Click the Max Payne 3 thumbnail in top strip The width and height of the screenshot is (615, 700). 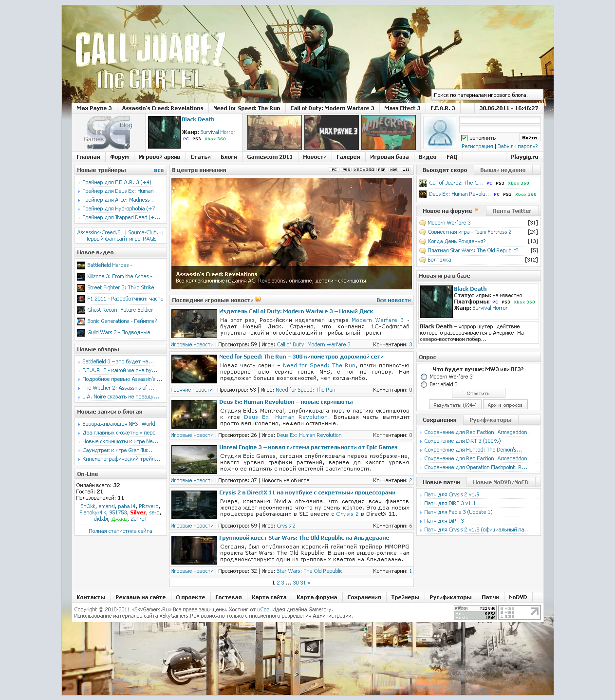pos(332,132)
